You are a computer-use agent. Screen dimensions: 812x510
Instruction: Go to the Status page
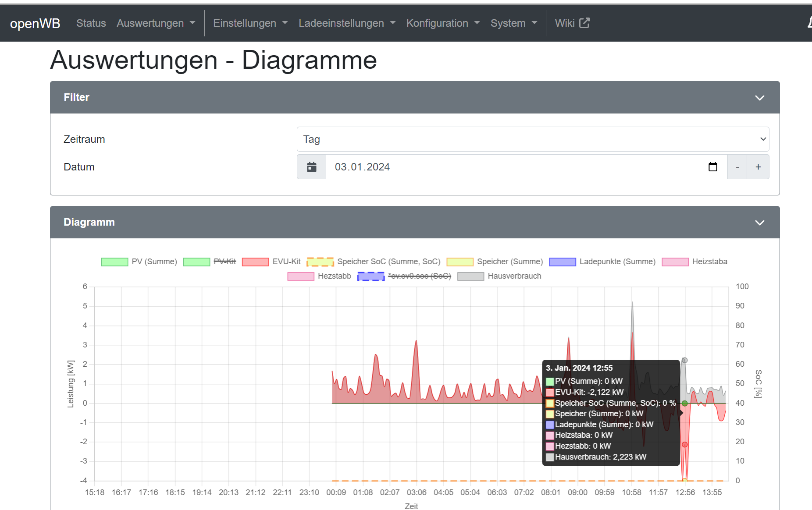(x=91, y=23)
